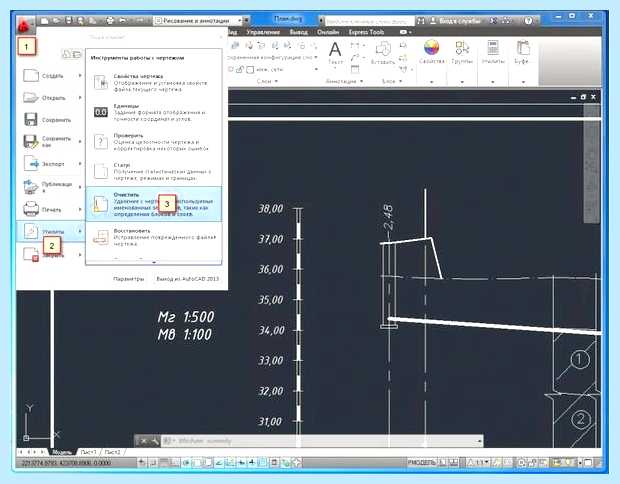This screenshot has width=620, height=484.
Task: Click the Help question mark icon
Action: (528, 21)
